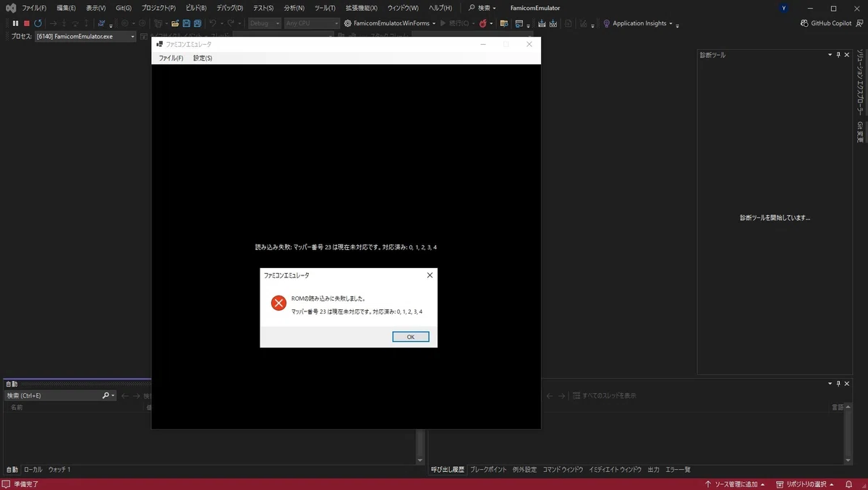
Task: Open the デバッグ(D) menu
Action: tap(229, 8)
